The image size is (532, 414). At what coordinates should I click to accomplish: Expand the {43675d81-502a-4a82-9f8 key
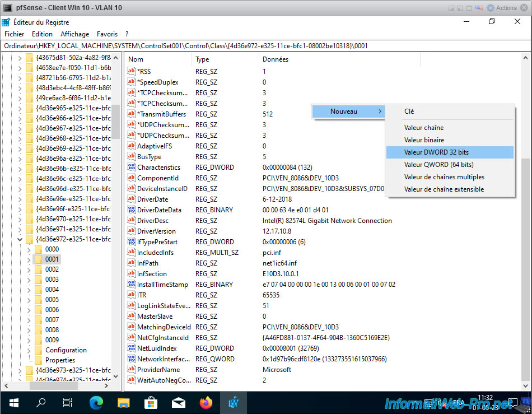click(x=20, y=58)
